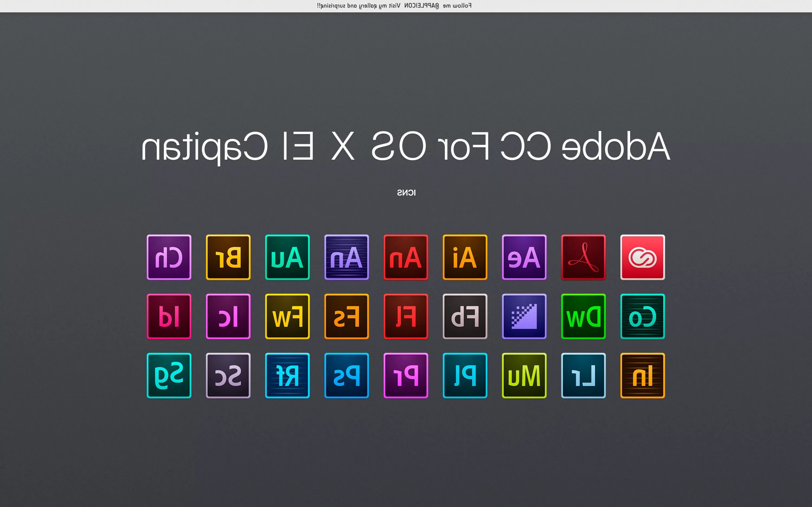
Task: Click the Flash Builder Fb icon
Action: [x=465, y=316]
